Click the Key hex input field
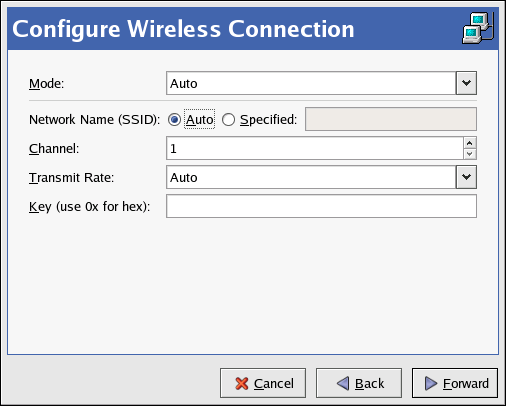The width and height of the screenshot is (506, 406). pos(321,206)
